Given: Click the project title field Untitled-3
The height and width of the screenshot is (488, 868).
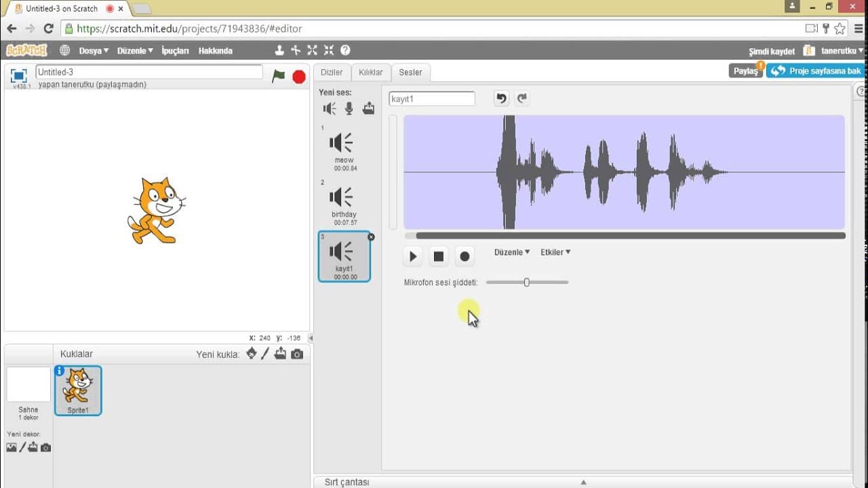Looking at the screenshot, I should click(149, 72).
